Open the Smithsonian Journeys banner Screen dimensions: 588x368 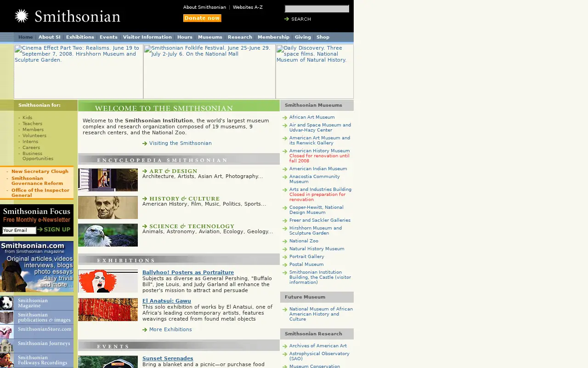[x=37, y=346]
